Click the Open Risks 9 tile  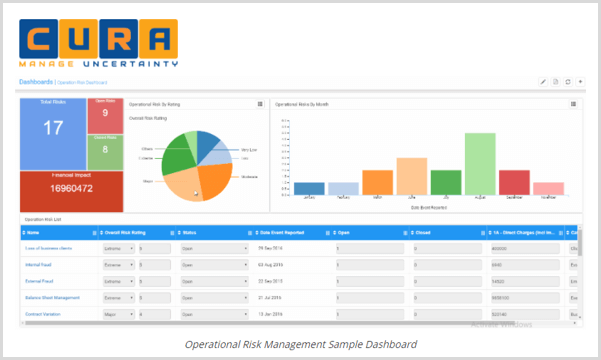point(105,116)
